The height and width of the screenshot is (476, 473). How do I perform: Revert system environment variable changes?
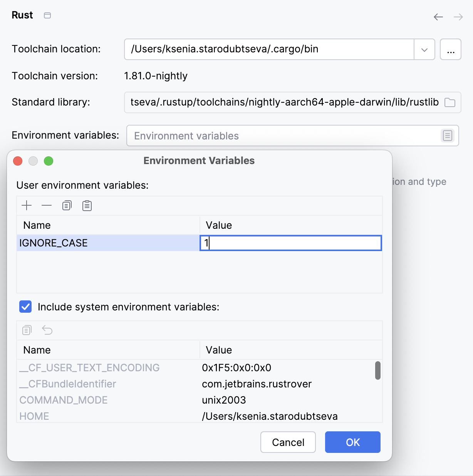tap(47, 330)
